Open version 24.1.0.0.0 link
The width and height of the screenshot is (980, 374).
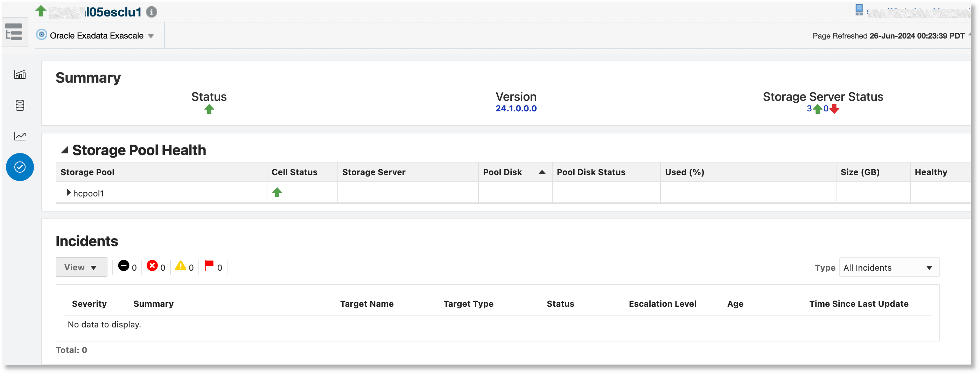tap(516, 109)
